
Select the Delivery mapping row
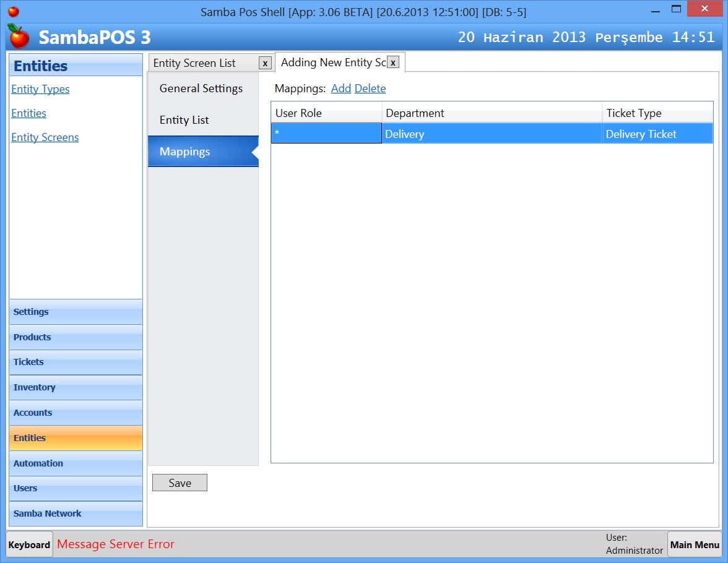[x=433, y=134]
